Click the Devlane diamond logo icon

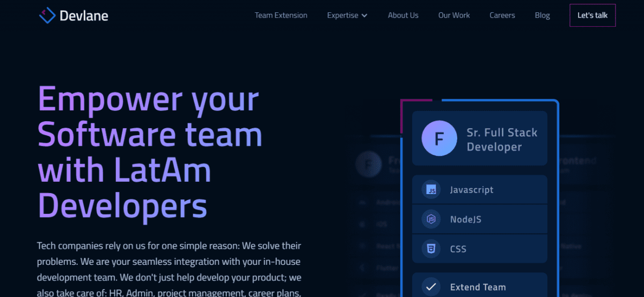click(x=47, y=15)
